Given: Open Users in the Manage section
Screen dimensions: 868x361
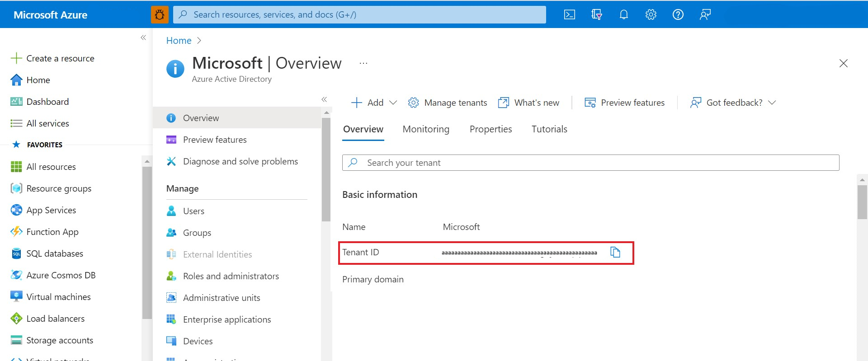Looking at the screenshot, I should coord(193,211).
